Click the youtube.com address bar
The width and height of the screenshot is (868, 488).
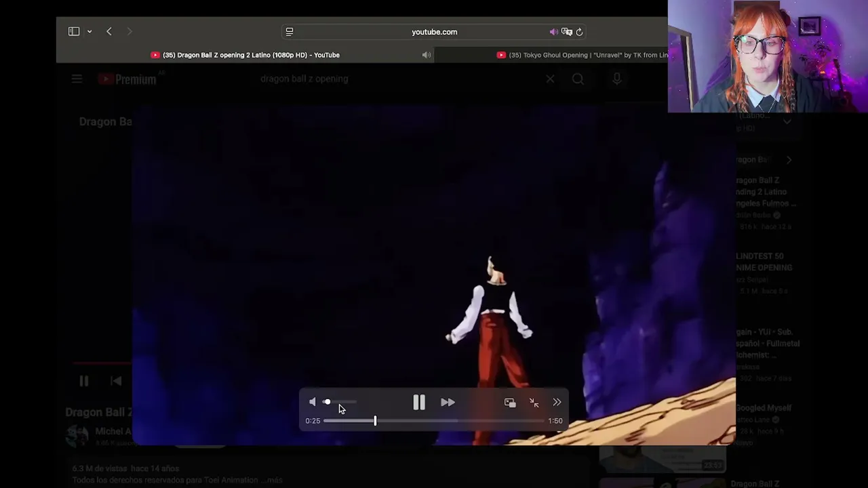point(434,32)
